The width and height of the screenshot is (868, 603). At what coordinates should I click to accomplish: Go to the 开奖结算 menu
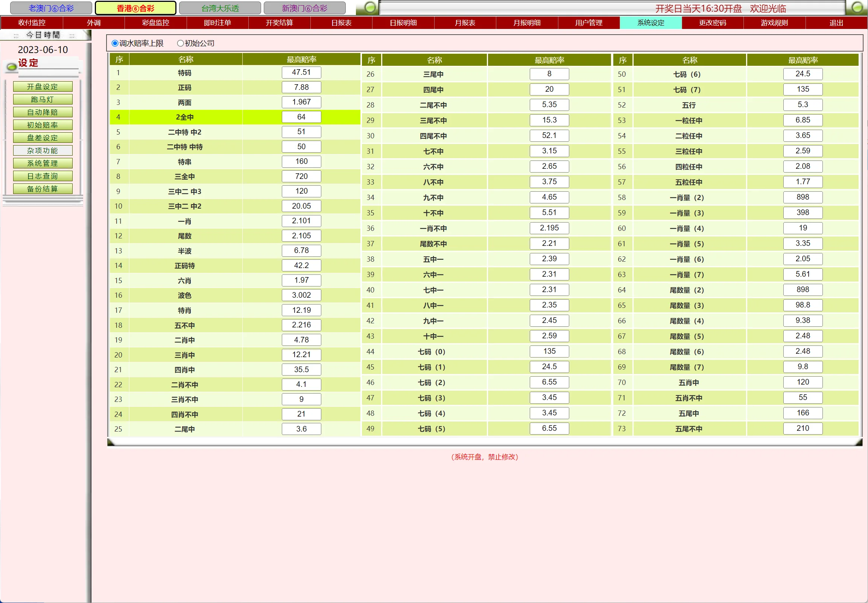click(279, 23)
